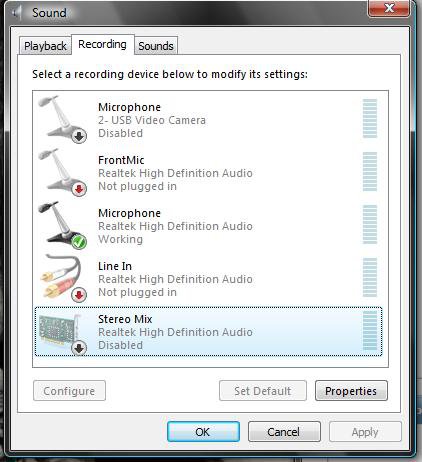Viewport: 422px width, 462px height.
Task: Open Properties for the selected device
Action: pyautogui.click(x=351, y=391)
